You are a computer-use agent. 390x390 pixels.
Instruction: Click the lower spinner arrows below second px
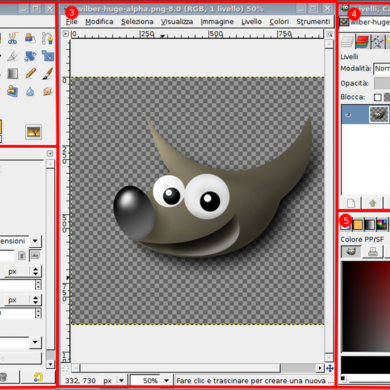[38, 313]
